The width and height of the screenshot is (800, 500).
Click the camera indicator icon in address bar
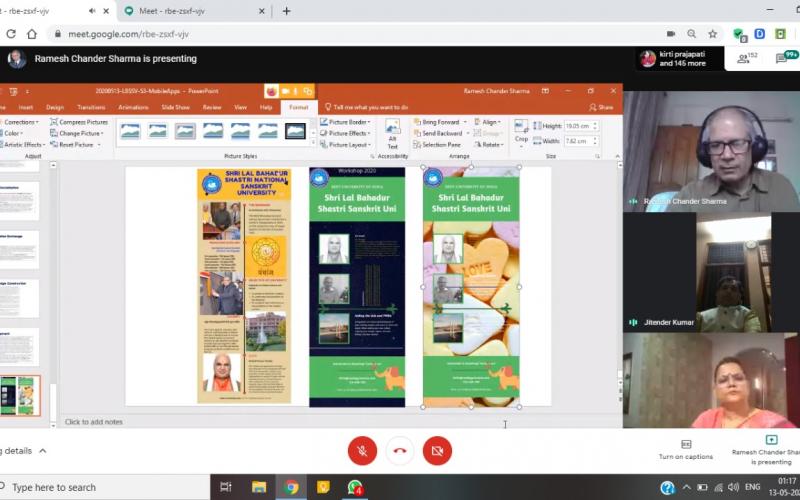(671, 34)
